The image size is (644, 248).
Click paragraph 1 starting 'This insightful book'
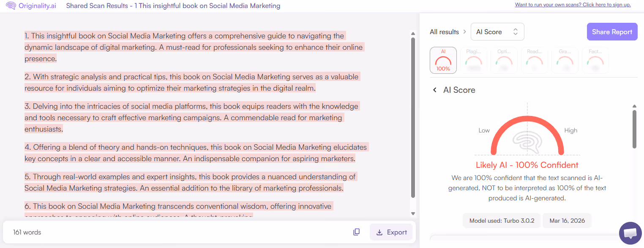click(x=194, y=47)
